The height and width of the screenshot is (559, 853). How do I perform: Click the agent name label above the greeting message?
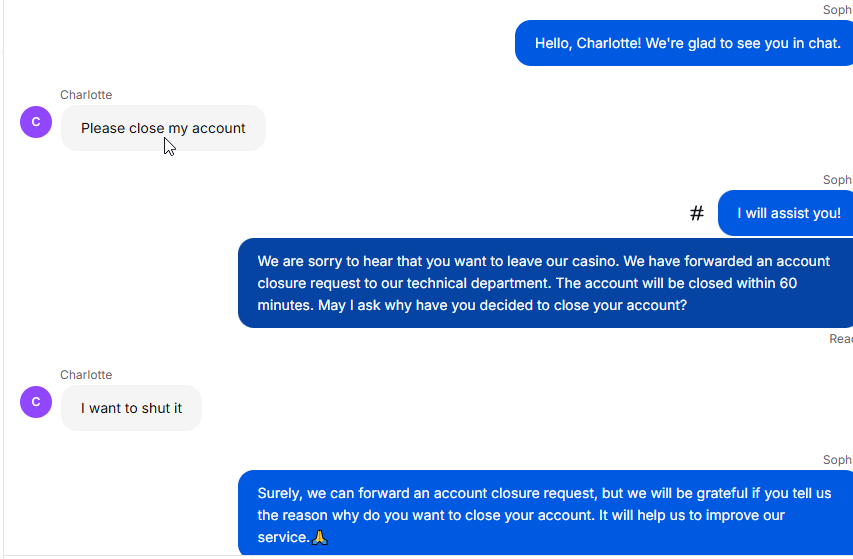(x=838, y=10)
